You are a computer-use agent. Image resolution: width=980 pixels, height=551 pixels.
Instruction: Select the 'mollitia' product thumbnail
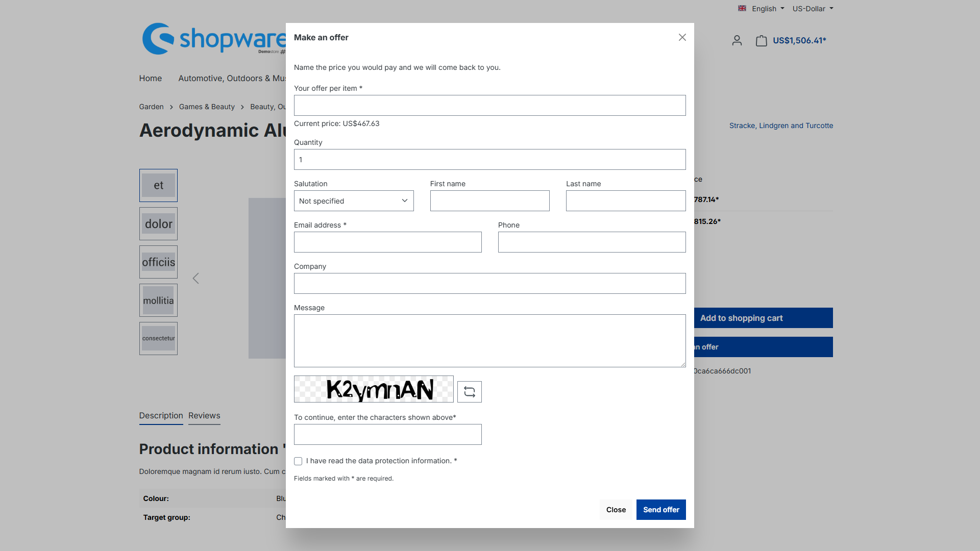[158, 300]
